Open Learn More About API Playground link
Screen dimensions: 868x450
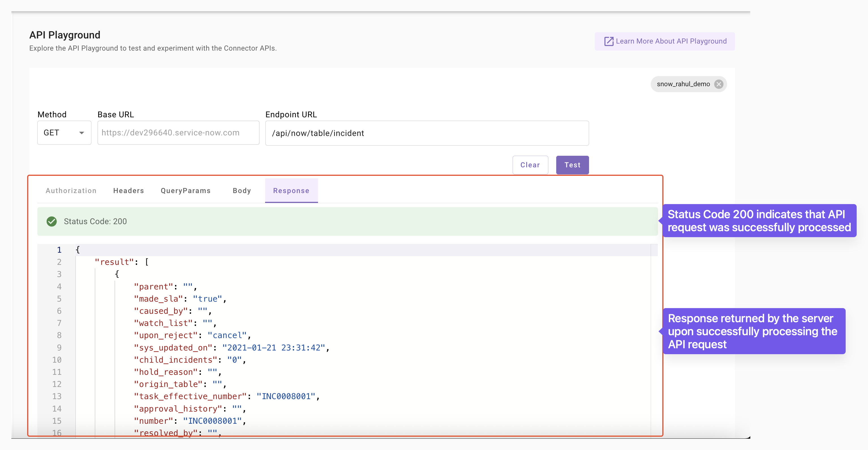click(665, 41)
